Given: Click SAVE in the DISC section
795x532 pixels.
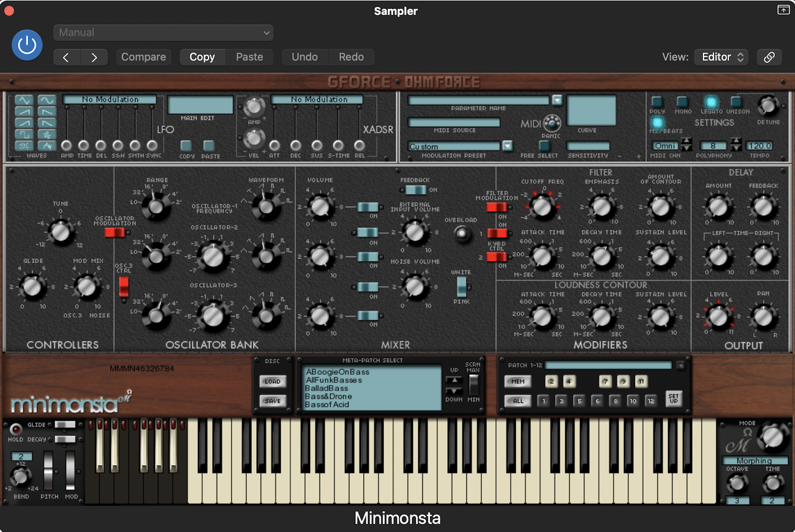Looking at the screenshot, I should tap(273, 401).
